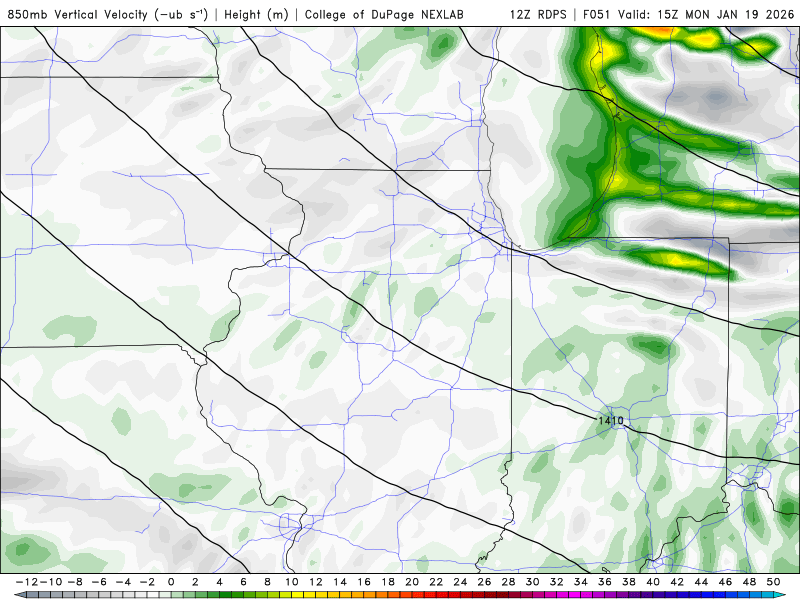800x600 pixels.
Task: Click the 6 label on the color scale
Action: [243, 582]
